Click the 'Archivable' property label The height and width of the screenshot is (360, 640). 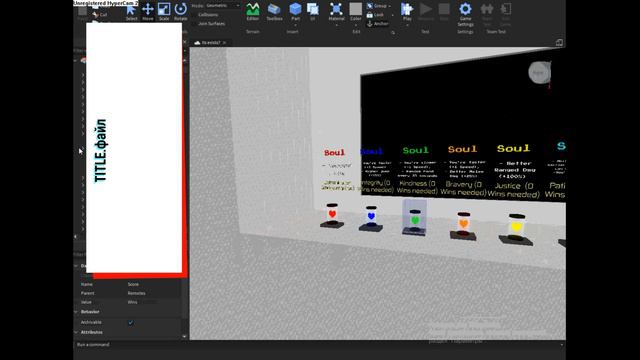click(91, 322)
